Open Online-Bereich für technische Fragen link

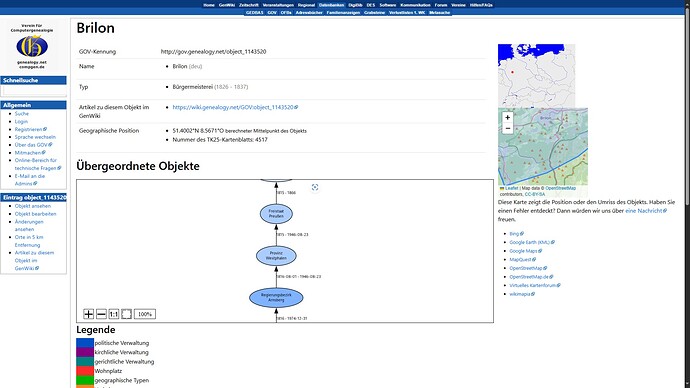(x=38, y=164)
